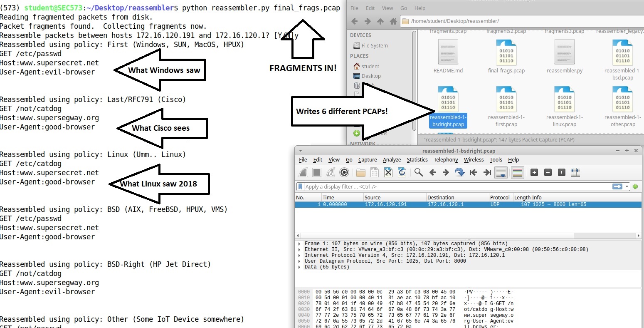Screen dimensions: 644x328
Task: Open Wireshark Telephony menu
Action: [x=446, y=159]
